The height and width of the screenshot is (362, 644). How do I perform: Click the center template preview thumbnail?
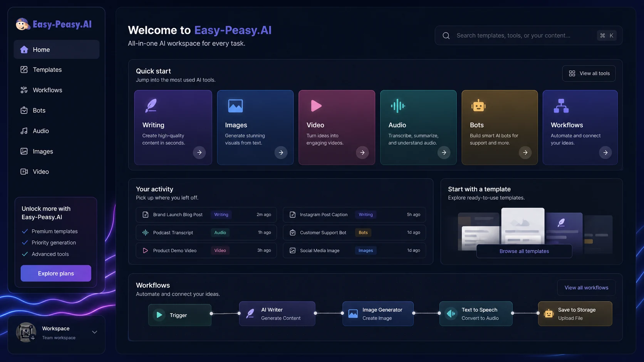point(523,226)
